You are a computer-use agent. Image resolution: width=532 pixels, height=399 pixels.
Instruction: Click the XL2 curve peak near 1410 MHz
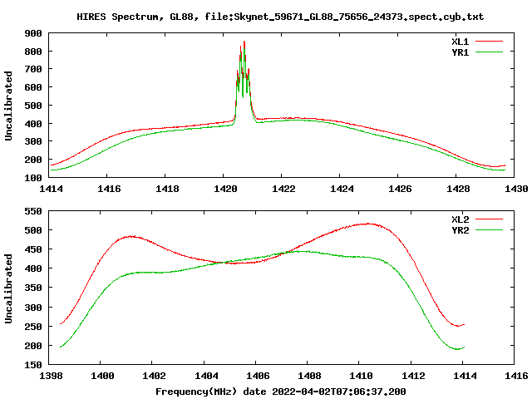click(368, 224)
